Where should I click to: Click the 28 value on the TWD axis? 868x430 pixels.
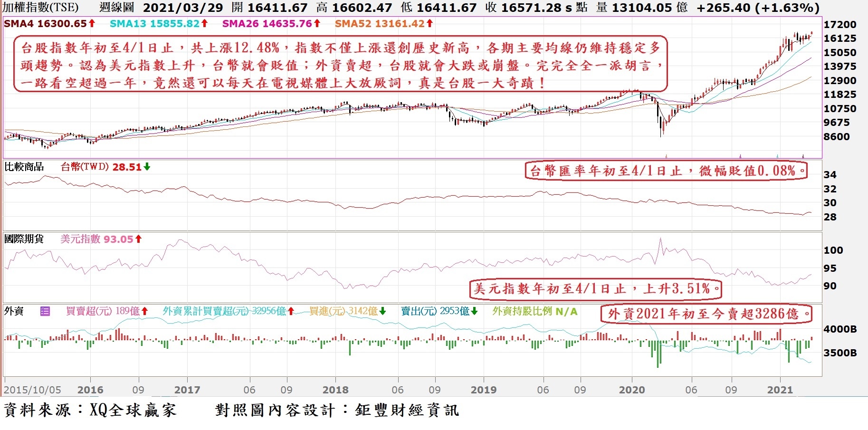tap(830, 217)
